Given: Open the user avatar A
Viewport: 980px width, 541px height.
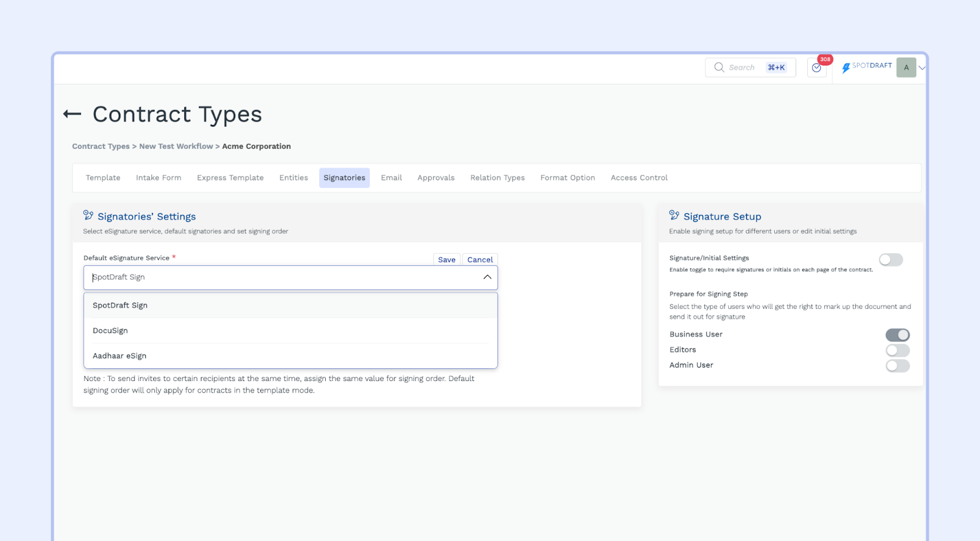Looking at the screenshot, I should 906,67.
